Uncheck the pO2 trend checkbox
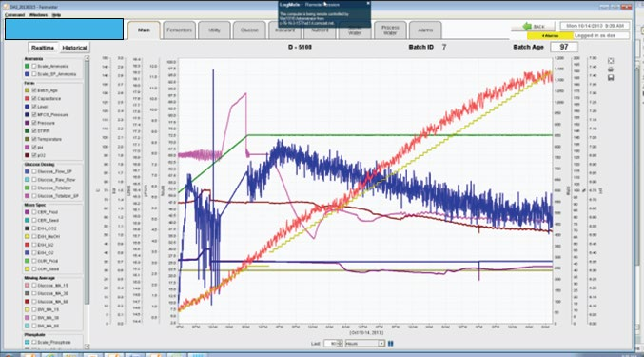This screenshot has width=644, height=357. pyautogui.click(x=34, y=155)
